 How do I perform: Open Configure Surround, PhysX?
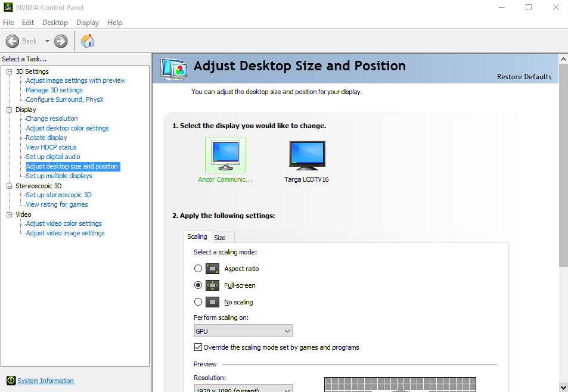[x=65, y=99]
